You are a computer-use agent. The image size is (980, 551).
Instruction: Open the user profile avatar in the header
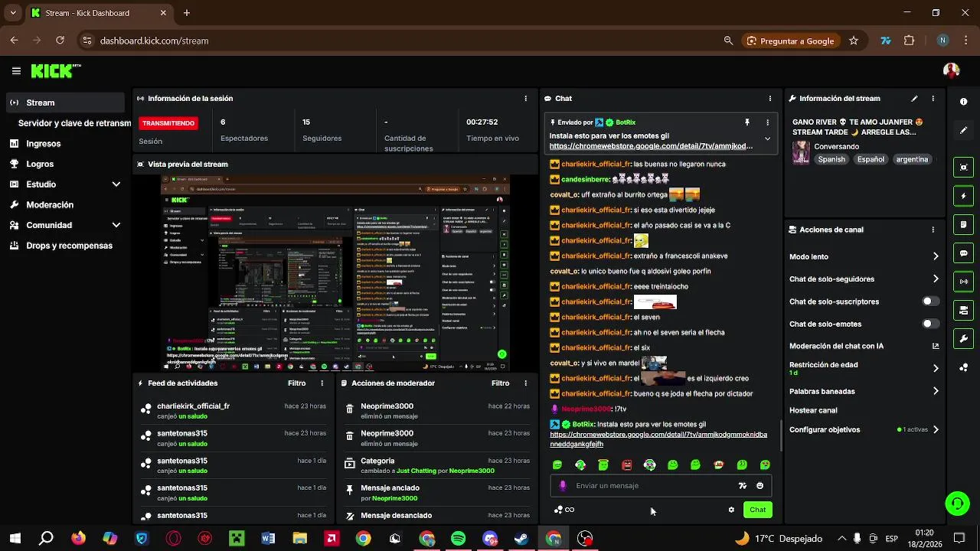point(951,70)
